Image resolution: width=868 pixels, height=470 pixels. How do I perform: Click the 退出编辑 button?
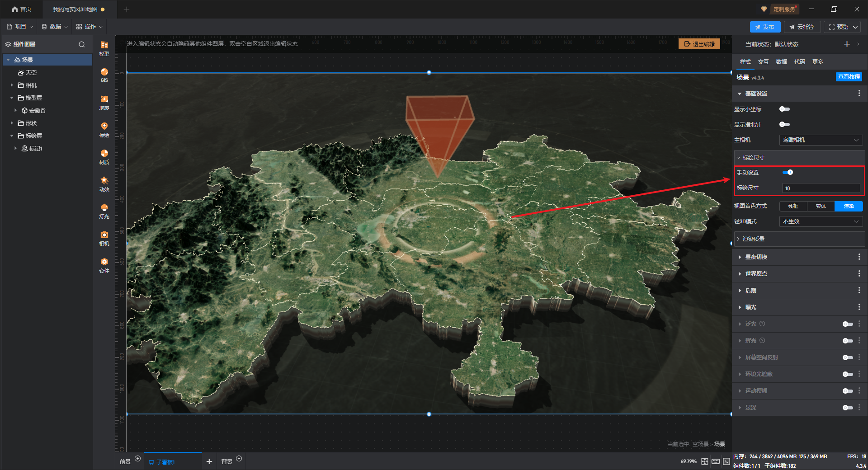pyautogui.click(x=699, y=44)
